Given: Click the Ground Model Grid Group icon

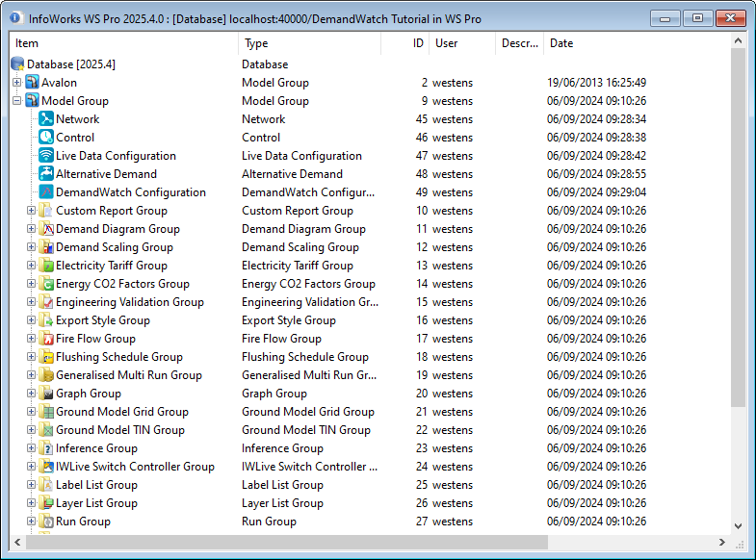Looking at the screenshot, I should pyautogui.click(x=46, y=412).
